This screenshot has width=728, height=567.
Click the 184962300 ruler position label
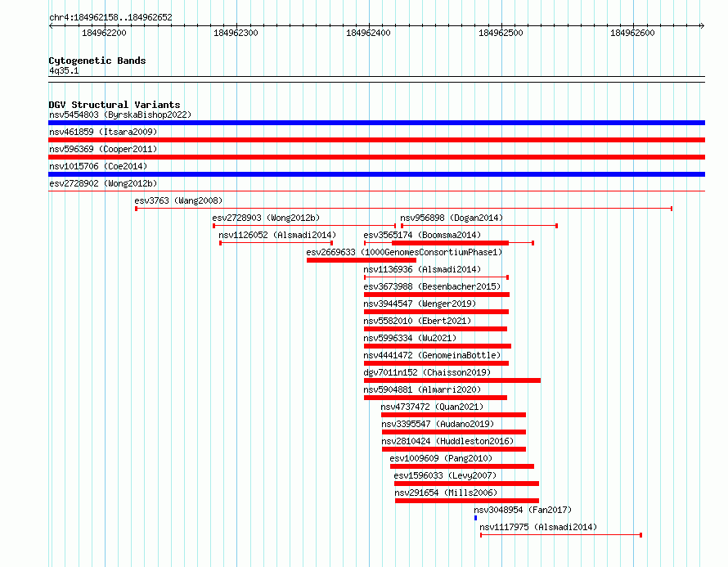click(x=236, y=33)
